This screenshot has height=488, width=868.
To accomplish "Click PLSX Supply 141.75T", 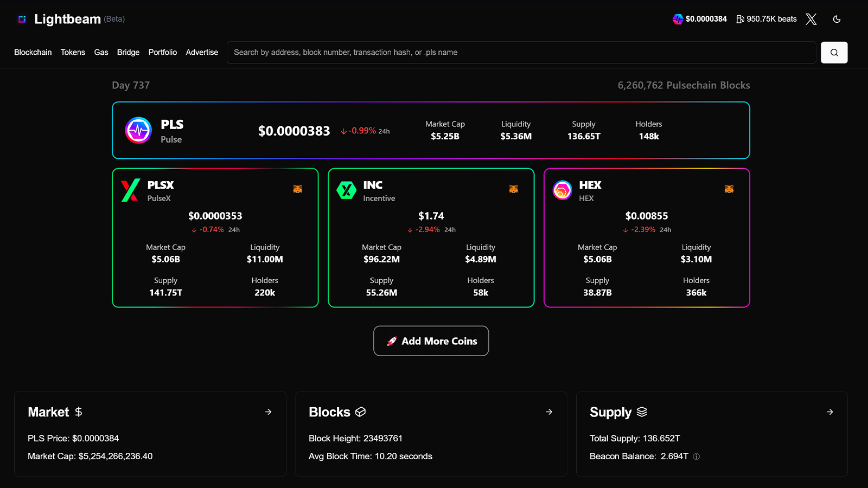I will point(166,293).
